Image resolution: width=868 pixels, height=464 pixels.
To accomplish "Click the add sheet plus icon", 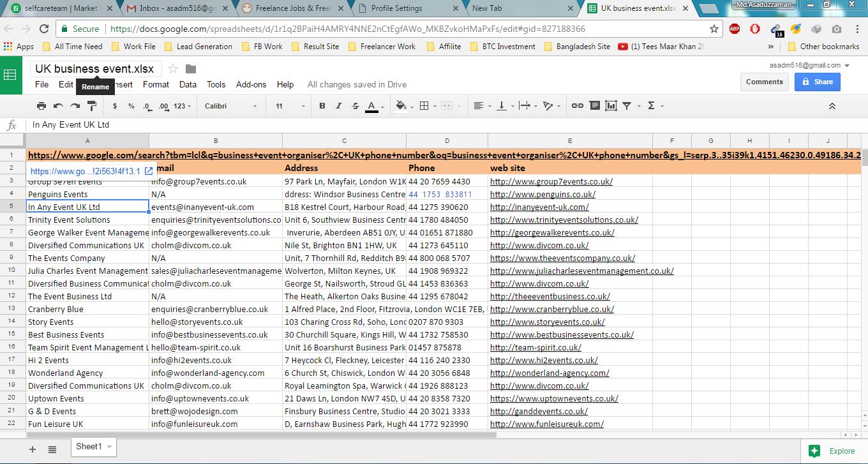I will coord(33,449).
